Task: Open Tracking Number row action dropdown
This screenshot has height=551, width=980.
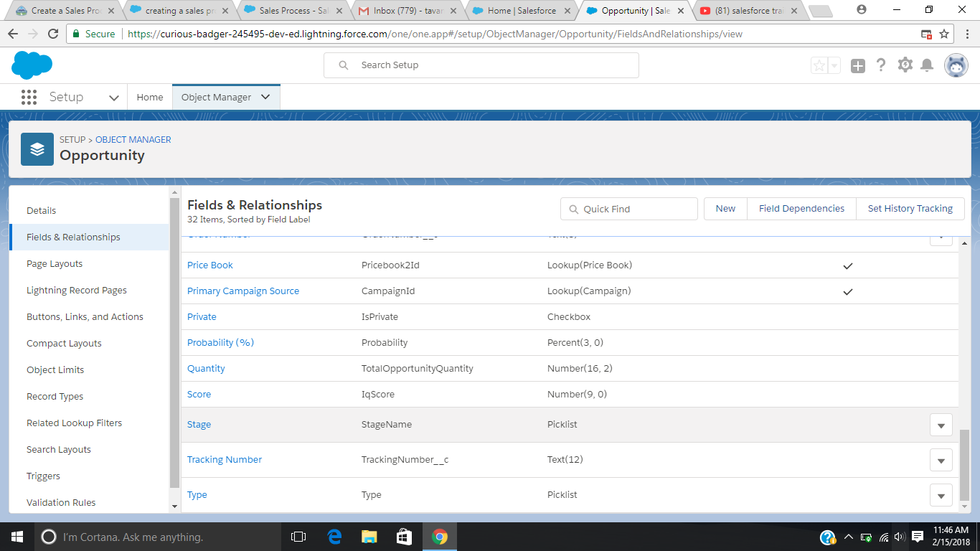Action: coord(941,460)
